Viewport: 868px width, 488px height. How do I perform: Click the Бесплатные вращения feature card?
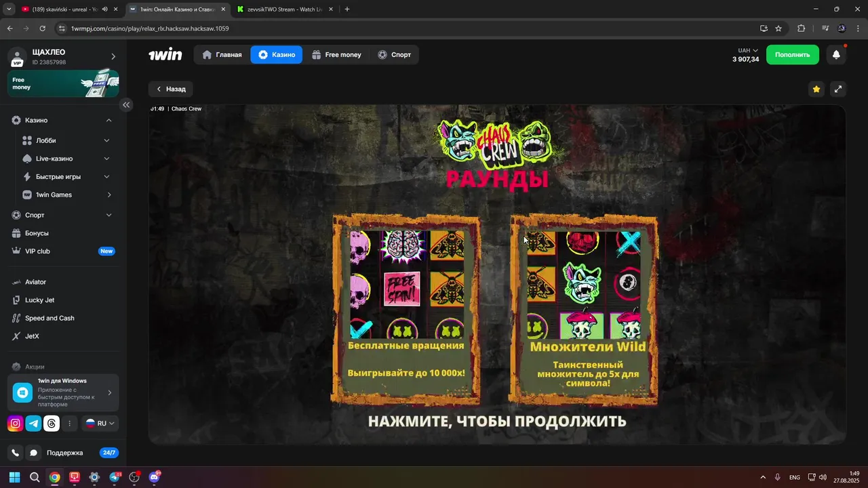pyautogui.click(x=406, y=310)
